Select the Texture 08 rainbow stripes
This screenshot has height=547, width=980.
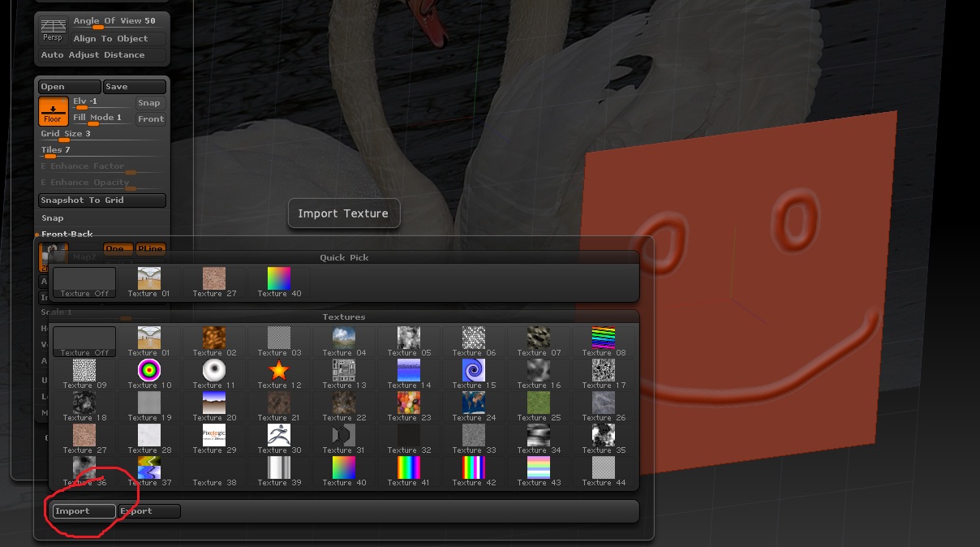tap(604, 342)
